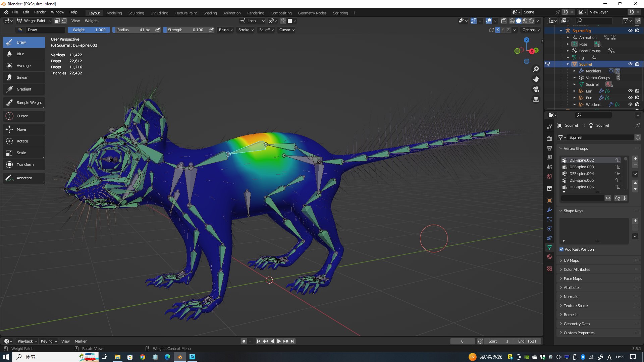This screenshot has height=362, width=644.
Task: Toggle Add Rest Position checkbox
Action: point(561,249)
